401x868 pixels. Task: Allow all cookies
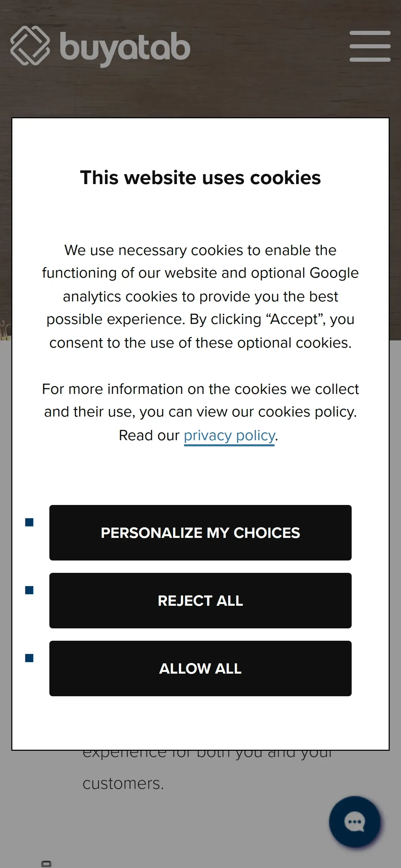[x=200, y=668]
